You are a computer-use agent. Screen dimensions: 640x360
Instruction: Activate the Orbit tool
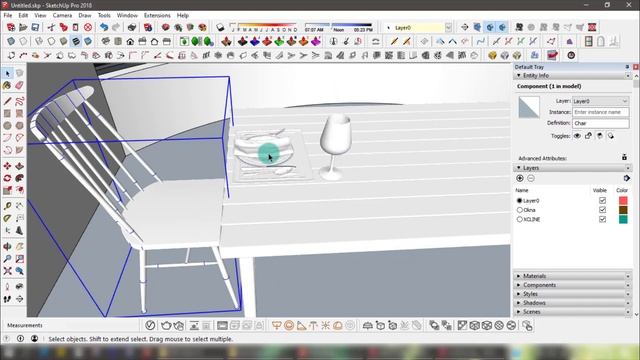point(7,247)
